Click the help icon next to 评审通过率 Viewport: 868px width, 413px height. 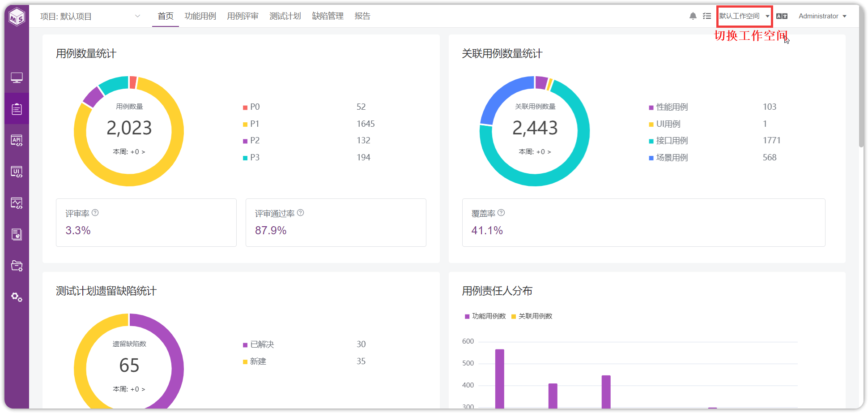point(301,213)
